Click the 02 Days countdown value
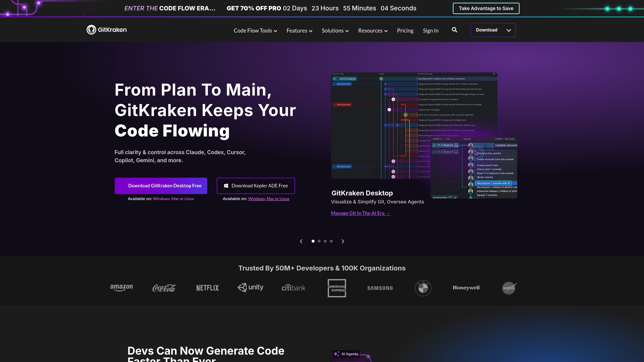644x362 pixels. tap(295, 8)
